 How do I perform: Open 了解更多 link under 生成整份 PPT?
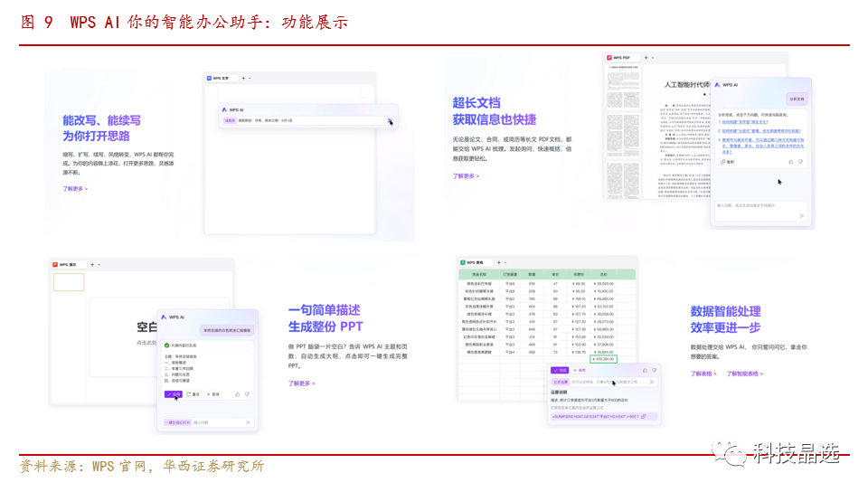point(301,383)
